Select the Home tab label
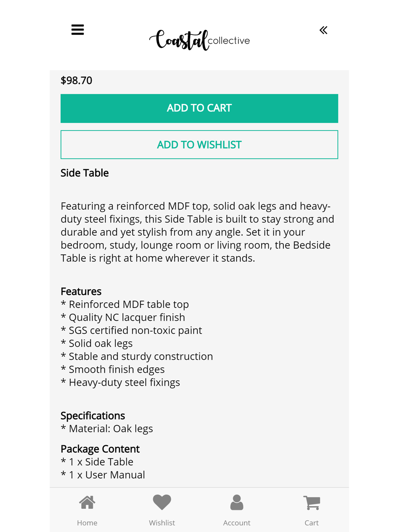This screenshot has width=399, height=532. [87, 523]
